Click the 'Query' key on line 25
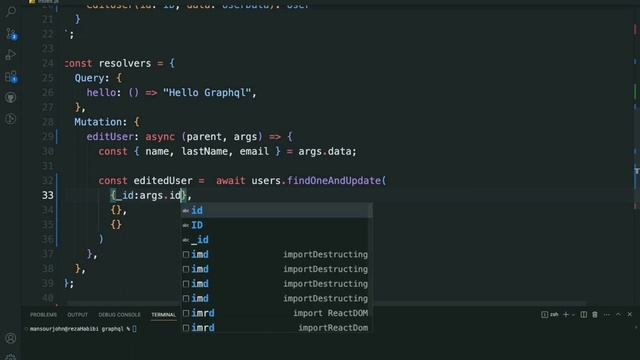The image size is (640, 360). [89, 78]
